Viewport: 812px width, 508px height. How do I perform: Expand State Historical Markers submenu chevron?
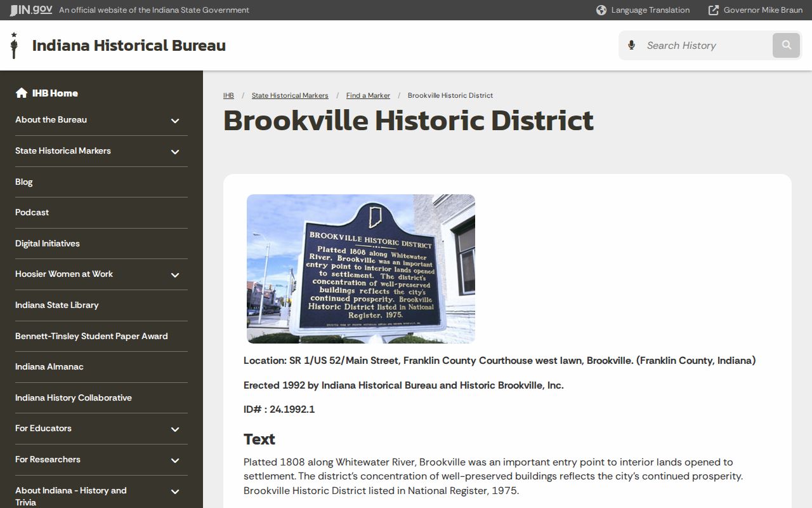[175, 152]
